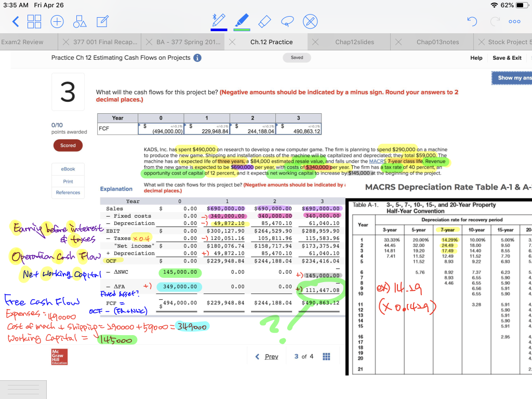Image resolution: width=532 pixels, height=399 pixels.
Task: Activate the lasso selection tool
Action: point(286,22)
